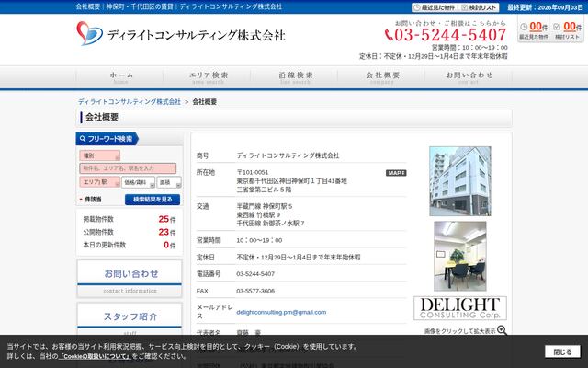The height and width of the screenshot is (368, 588).
Task: Click the 最終更新 date in top bar
Action: (x=545, y=7)
